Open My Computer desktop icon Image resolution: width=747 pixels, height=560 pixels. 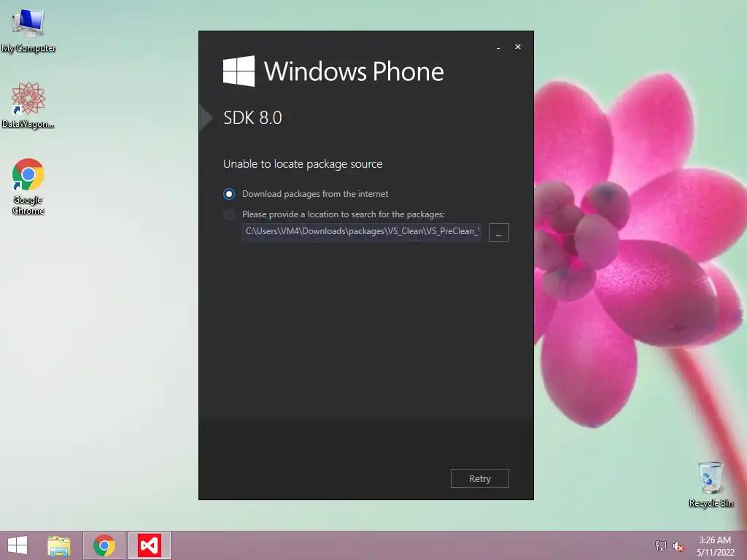coord(28,29)
